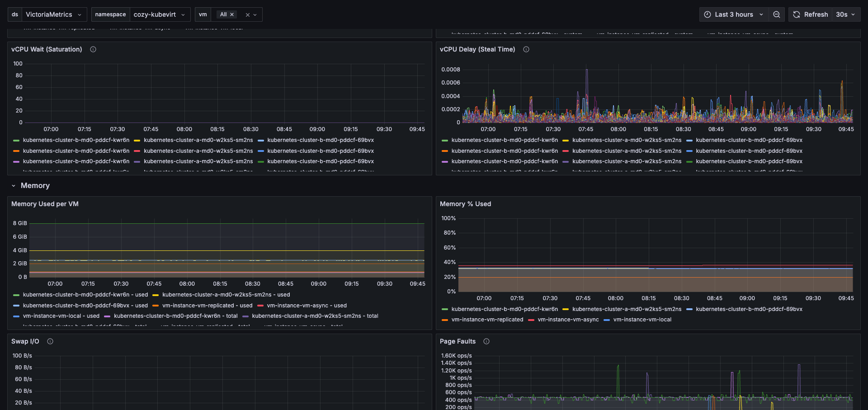This screenshot has width=868, height=410.
Task: Open the 30s refresh interval dropdown
Action: (x=846, y=14)
